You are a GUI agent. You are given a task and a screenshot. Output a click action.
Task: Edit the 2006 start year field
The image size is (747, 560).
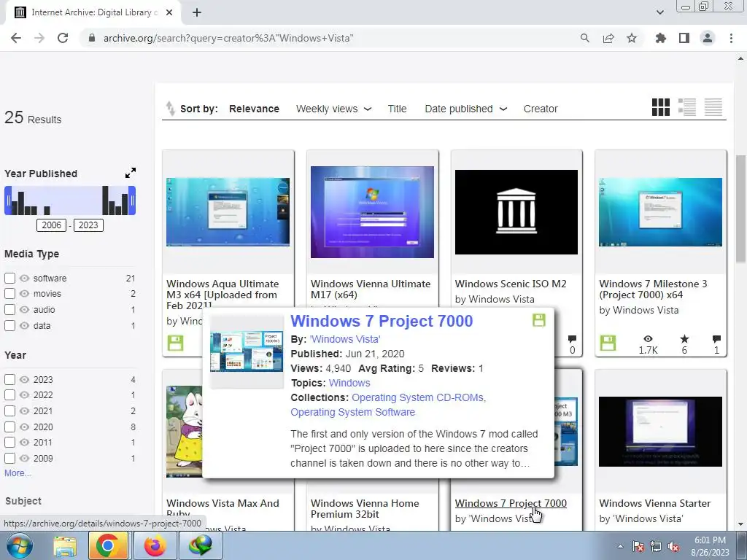(52, 225)
